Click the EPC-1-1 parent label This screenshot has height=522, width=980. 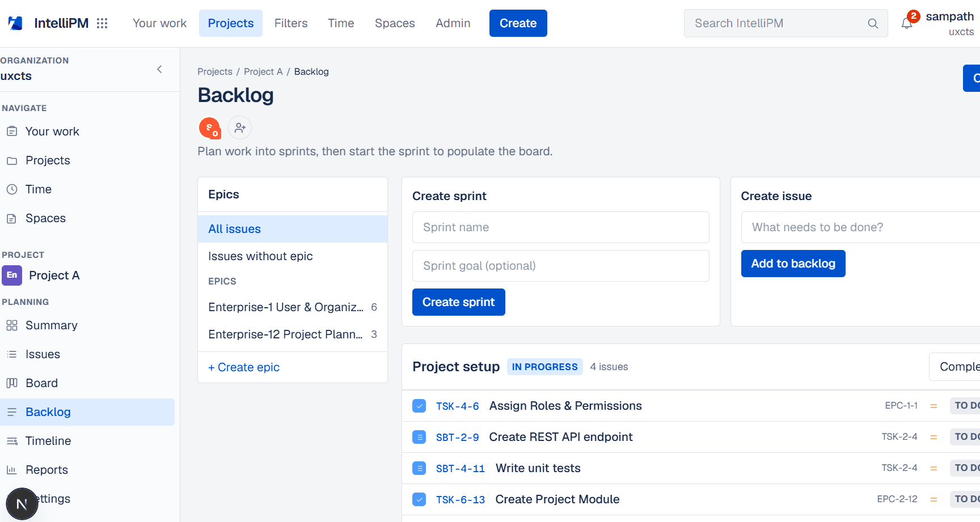coord(901,406)
